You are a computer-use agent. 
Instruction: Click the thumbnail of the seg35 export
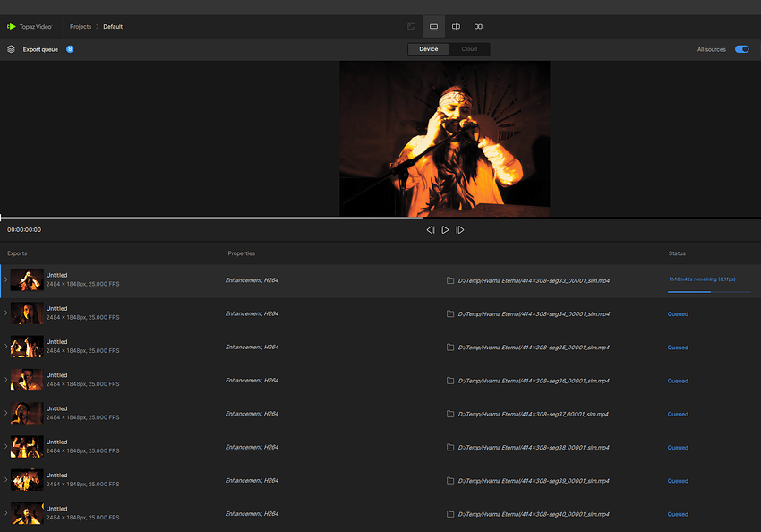[27, 347]
